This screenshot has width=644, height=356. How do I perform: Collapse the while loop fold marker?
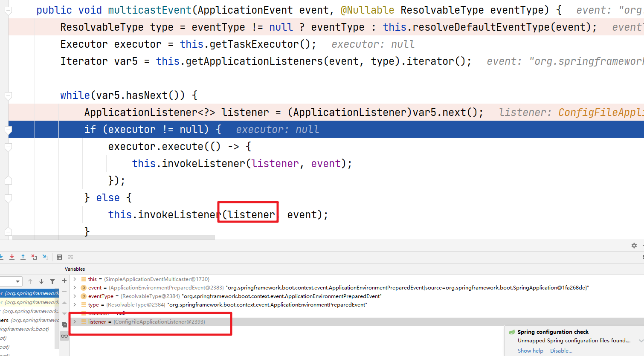pos(8,96)
